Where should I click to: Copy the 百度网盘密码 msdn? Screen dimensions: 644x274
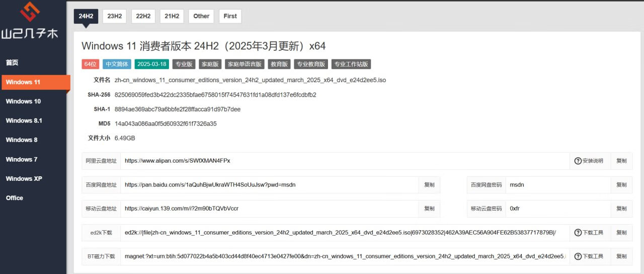tap(621, 185)
